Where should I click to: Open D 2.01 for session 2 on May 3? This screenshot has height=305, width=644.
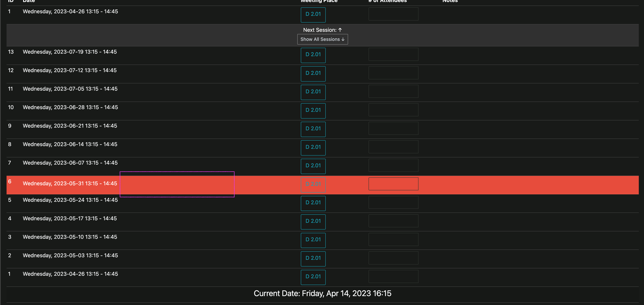point(313,259)
